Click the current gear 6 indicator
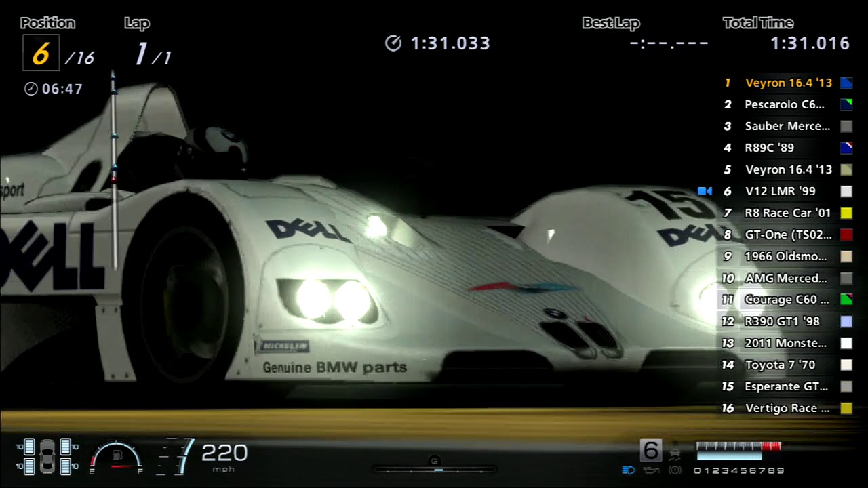The width and height of the screenshot is (868, 488). coord(651,450)
